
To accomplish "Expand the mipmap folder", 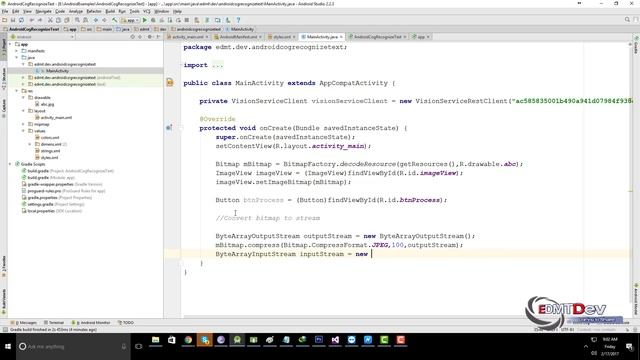I will [24, 124].
